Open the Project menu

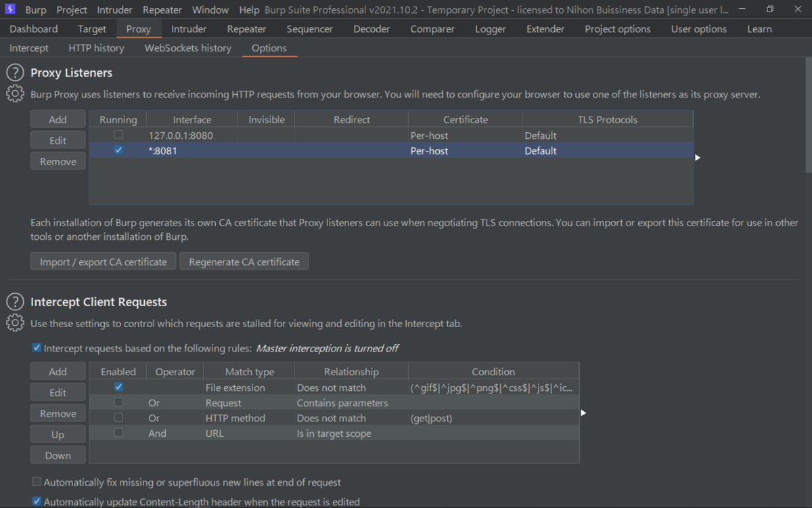[x=72, y=9]
